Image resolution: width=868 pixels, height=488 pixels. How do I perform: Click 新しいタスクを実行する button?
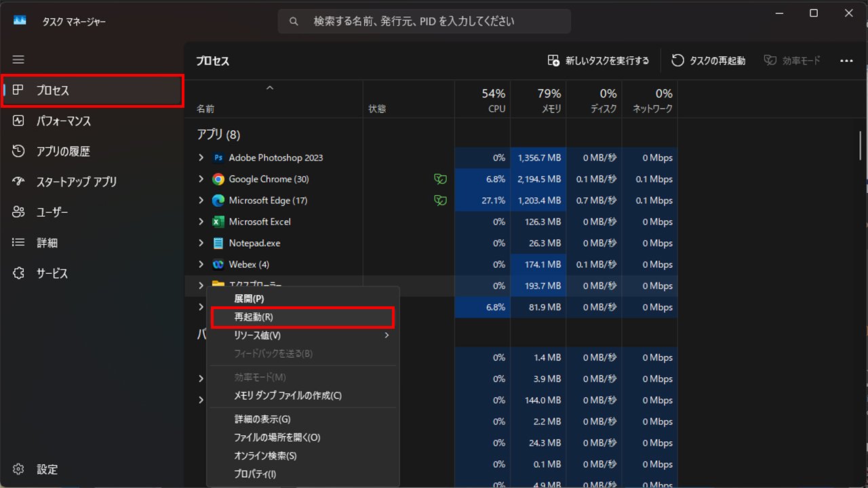pyautogui.click(x=597, y=60)
